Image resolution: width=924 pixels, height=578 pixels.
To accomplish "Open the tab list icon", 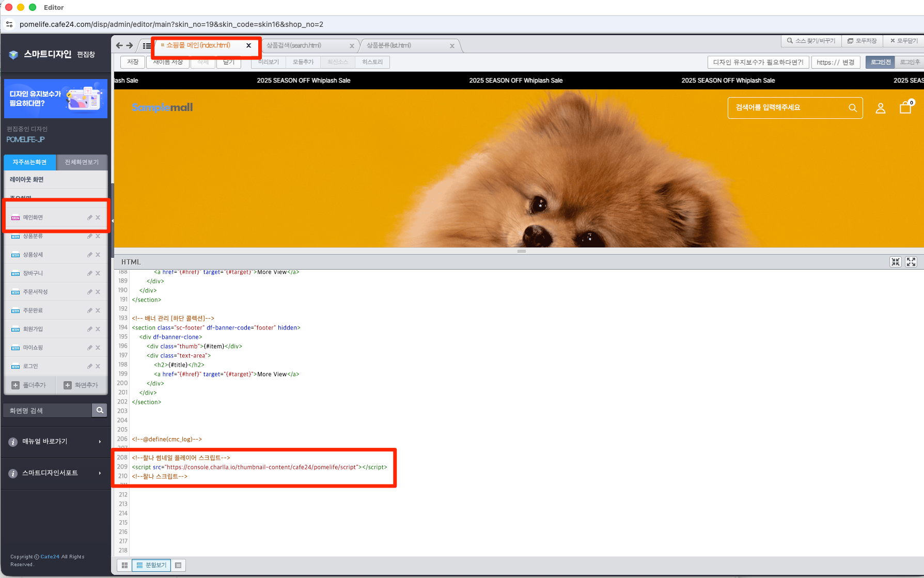I will click(x=147, y=45).
